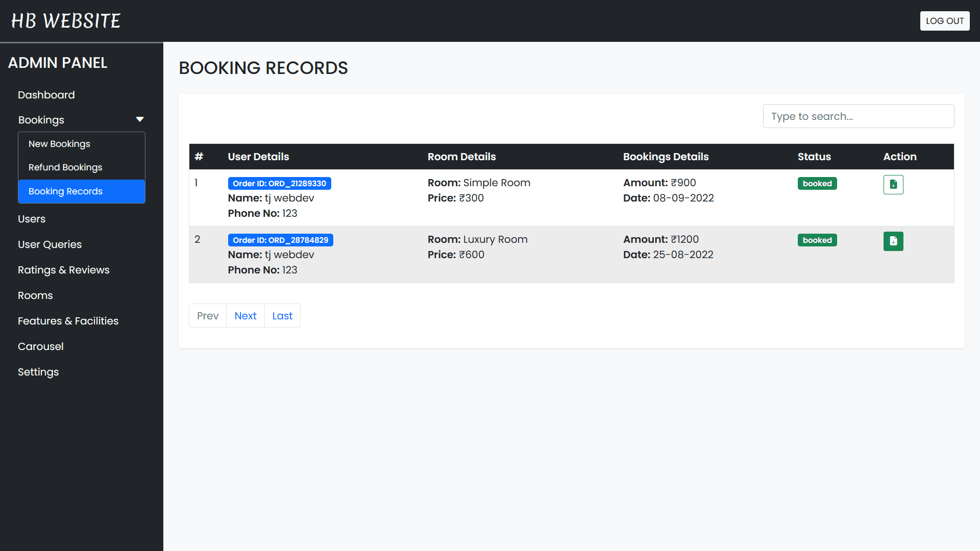View User Queries page
The height and width of the screenshot is (551, 980).
click(50, 244)
